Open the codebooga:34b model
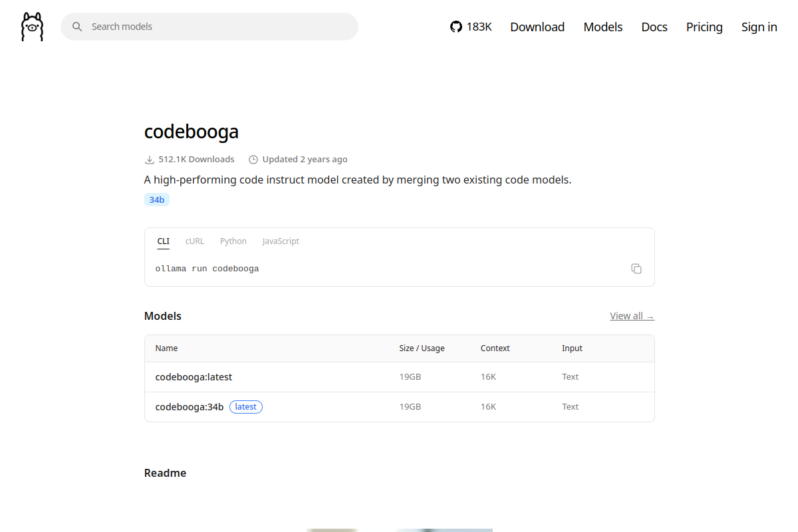798x532 pixels. (190, 407)
